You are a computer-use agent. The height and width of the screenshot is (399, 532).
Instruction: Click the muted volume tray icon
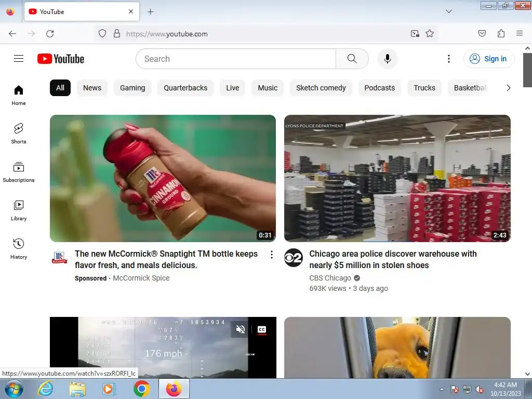[480, 390]
